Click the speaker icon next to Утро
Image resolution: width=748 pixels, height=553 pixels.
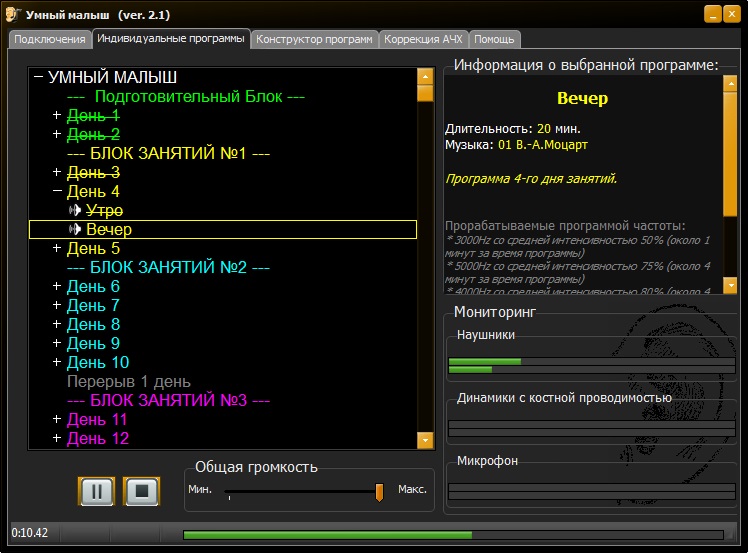(75, 210)
